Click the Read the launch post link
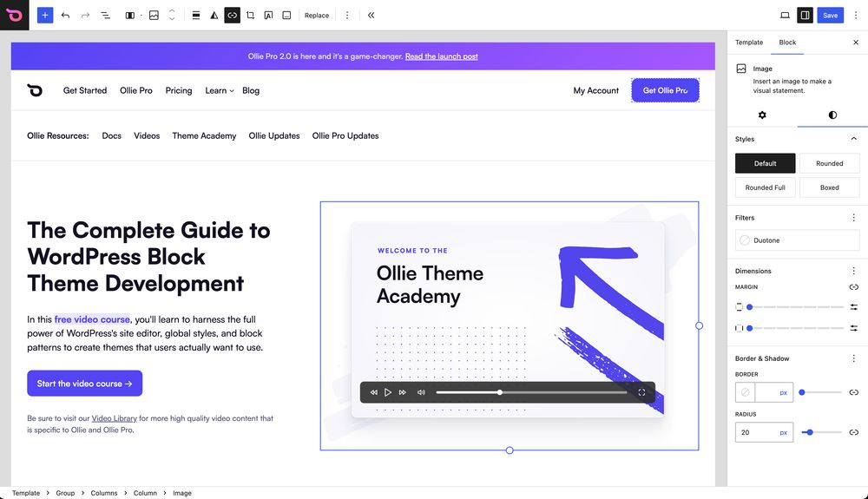The width and height of the screenshot is (868, 499). (x=441, y=56)
